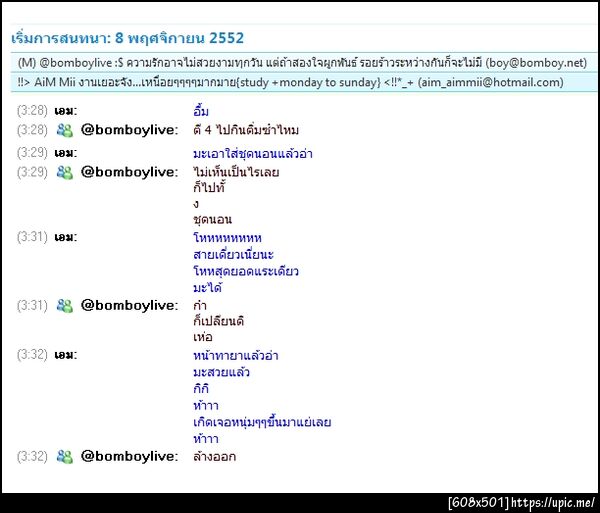Screen dimensions: 600x513
Task: Click sender name 'เอม:' at 3:29
Action: pos(65,153)
